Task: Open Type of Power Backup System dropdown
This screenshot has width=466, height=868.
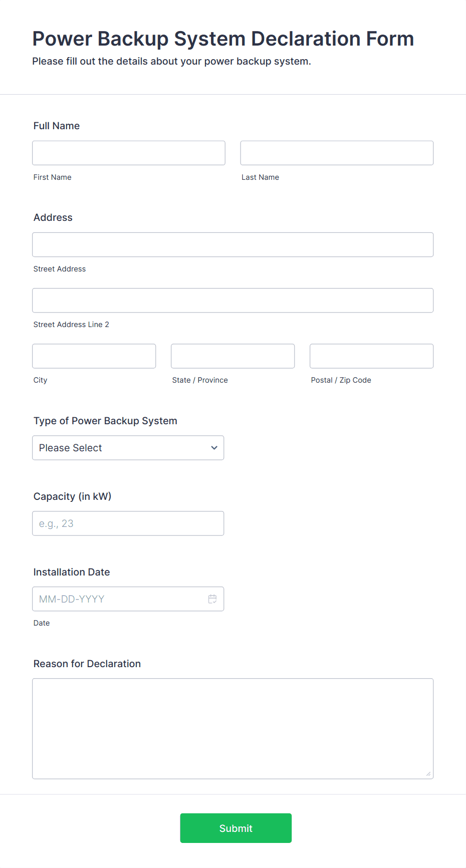Action: [x=128, y=448]
